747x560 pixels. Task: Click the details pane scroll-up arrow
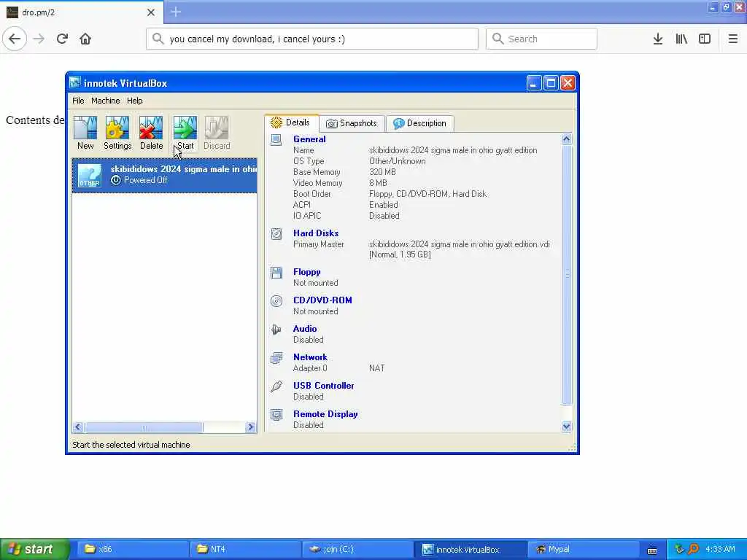pyautogui.click(x=566, y=139)
